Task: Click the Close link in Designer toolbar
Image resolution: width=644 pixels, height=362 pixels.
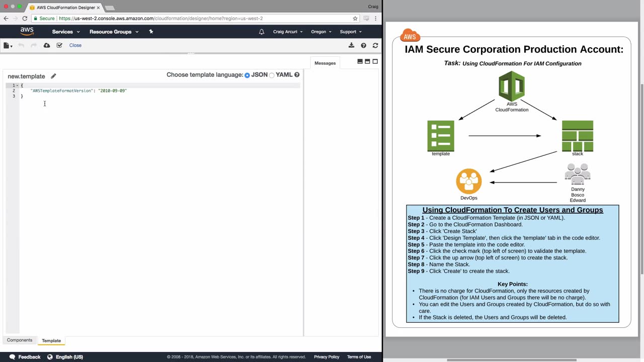Action: 75,45
